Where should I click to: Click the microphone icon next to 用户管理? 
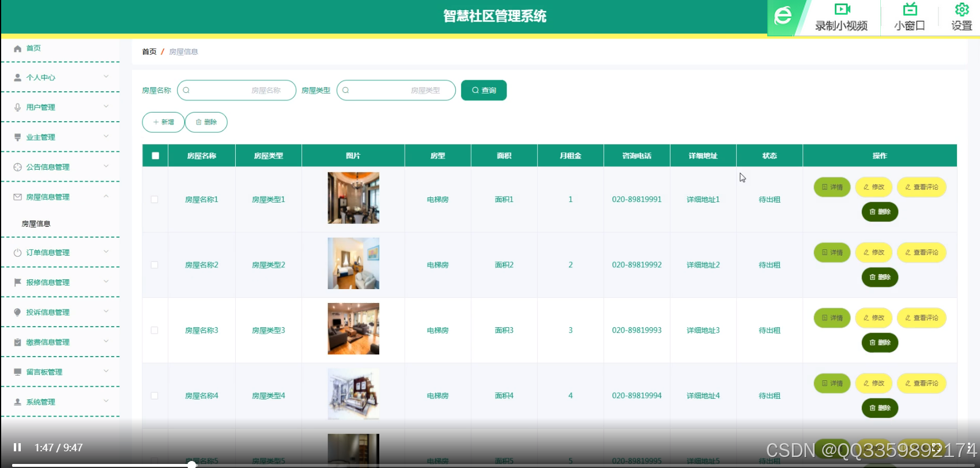click(17, 107)
